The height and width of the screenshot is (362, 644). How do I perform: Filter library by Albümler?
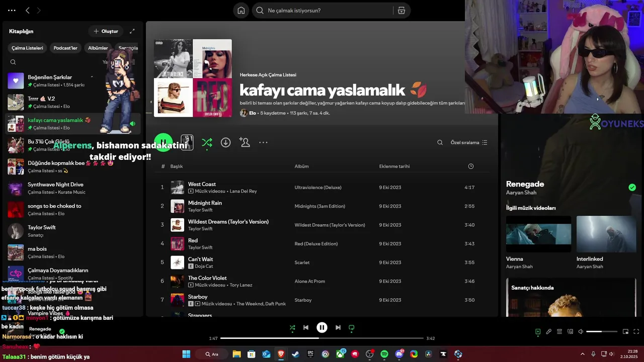pyautogui.click(x=98, y=48)
